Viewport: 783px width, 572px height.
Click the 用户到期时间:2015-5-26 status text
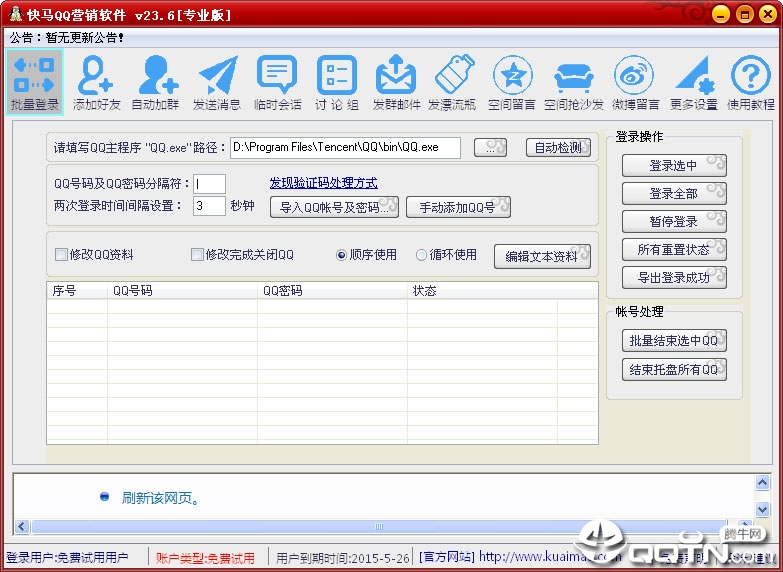[x=343, y=558]
